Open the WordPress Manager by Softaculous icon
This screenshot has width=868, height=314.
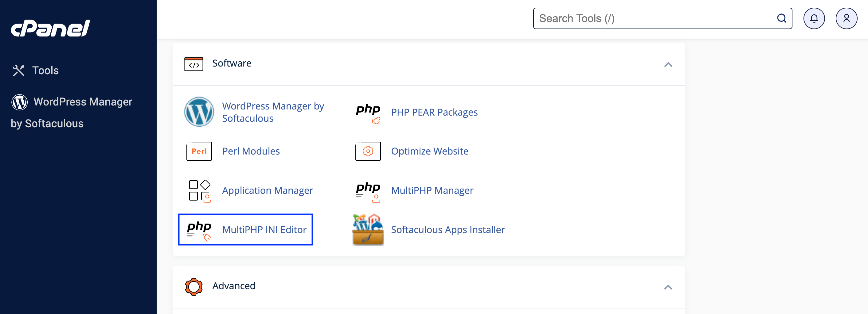coord(199,112)
